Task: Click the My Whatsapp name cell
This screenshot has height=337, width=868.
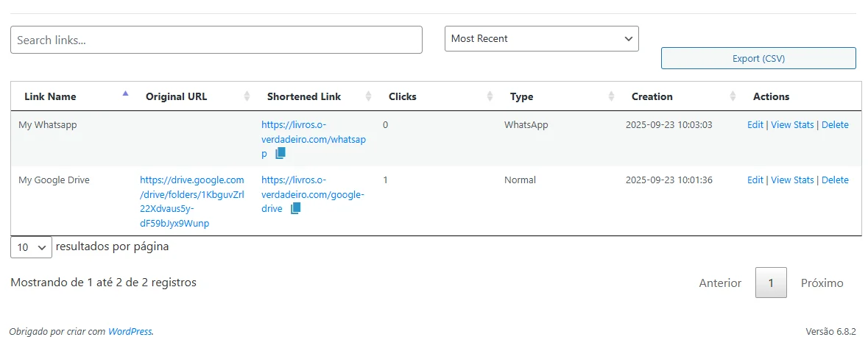Action: tap(48, 124)
